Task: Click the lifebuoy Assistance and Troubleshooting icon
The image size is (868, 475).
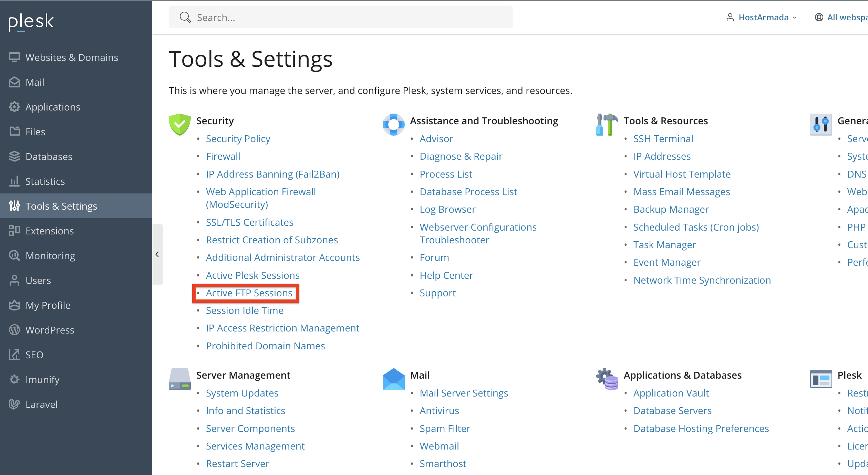Action: (x=393, y=124)
